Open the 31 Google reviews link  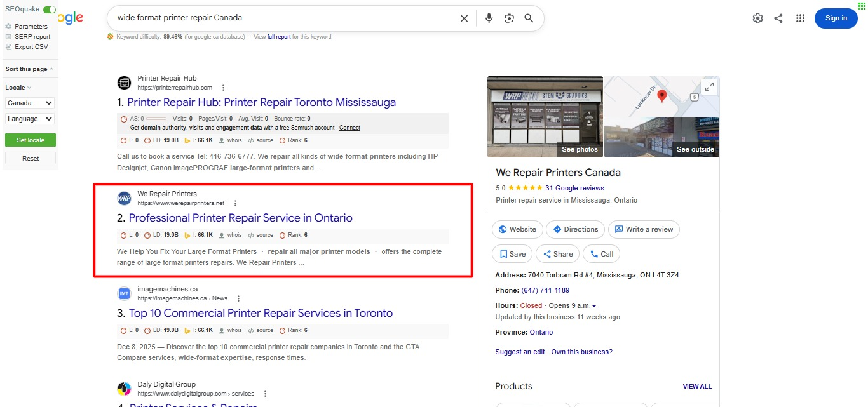click(574, 188)
